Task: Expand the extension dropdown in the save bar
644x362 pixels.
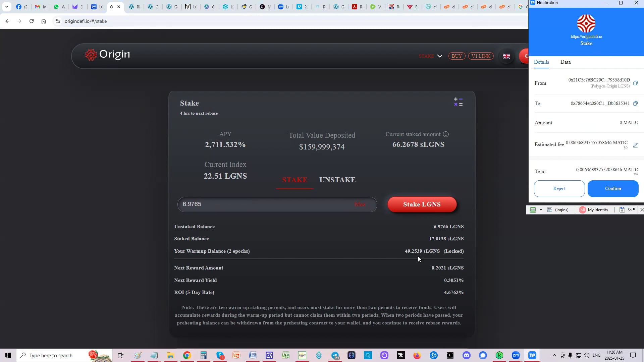Action: coord(541,209)
